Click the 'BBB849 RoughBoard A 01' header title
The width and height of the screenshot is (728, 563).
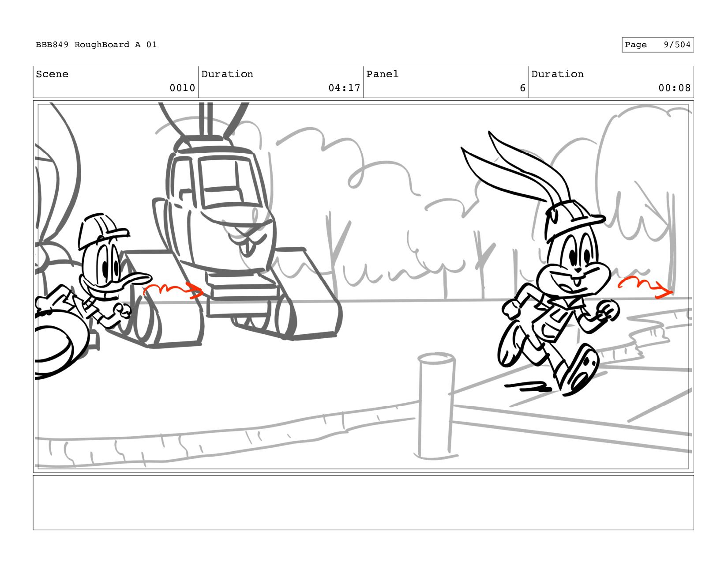96,45
